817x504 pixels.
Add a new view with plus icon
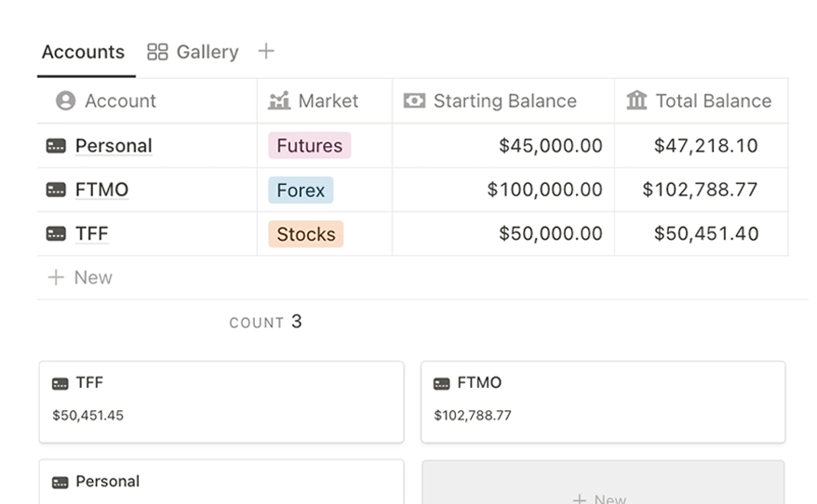pyautogui.click(x=266, y=51)
